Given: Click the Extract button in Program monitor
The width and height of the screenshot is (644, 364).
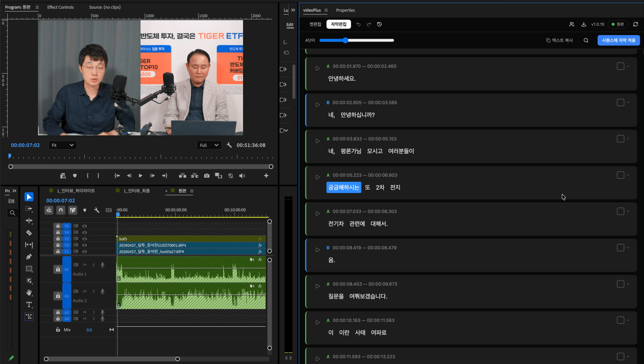Looking at the screenshot, I should click(x=195, y=176).
